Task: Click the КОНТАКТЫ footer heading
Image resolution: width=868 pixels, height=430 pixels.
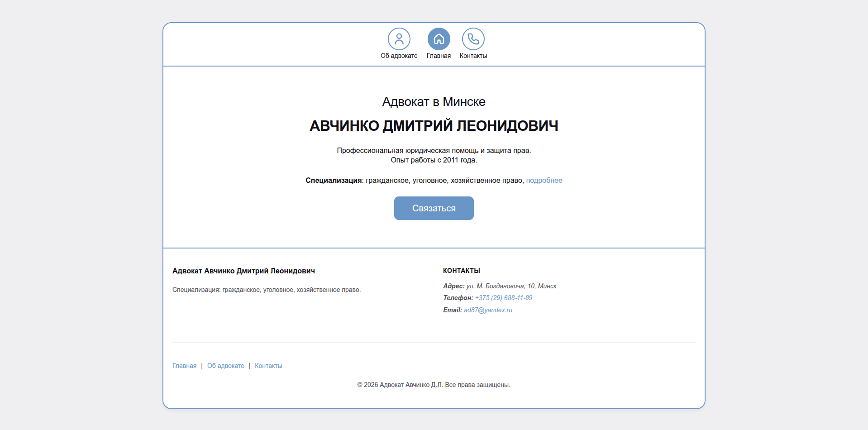Action: tap(462, 271)
